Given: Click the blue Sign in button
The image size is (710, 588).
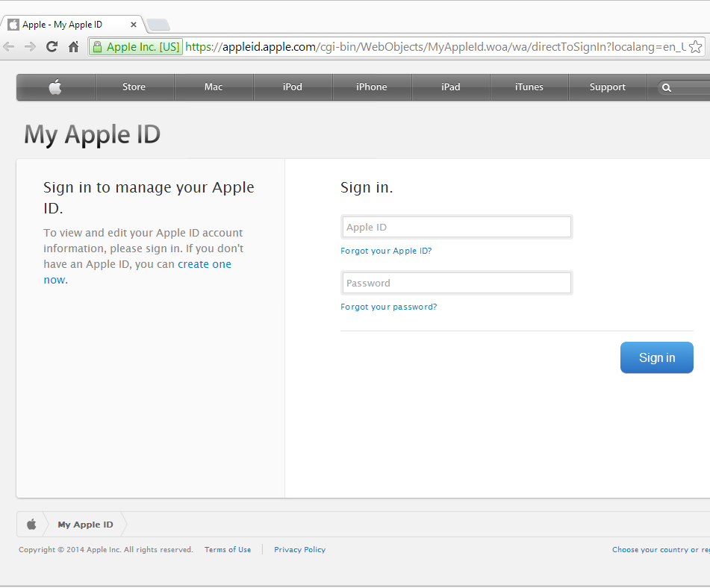Looking at the screenshot, I should click(656, 357).
